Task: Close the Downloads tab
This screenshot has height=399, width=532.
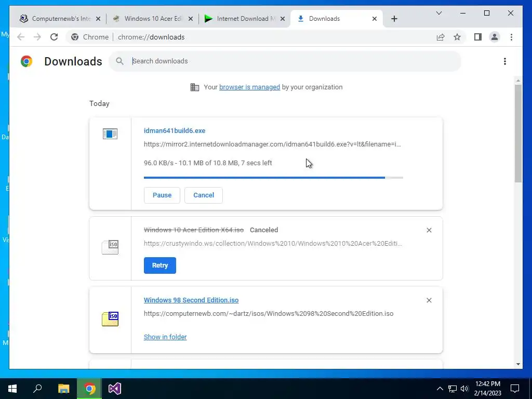Action: coord(375,19)
